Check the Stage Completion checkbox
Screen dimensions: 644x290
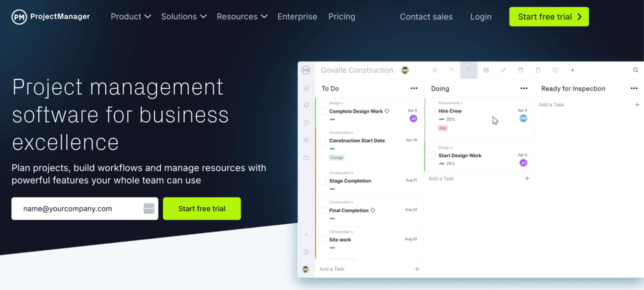pos(322,181)
